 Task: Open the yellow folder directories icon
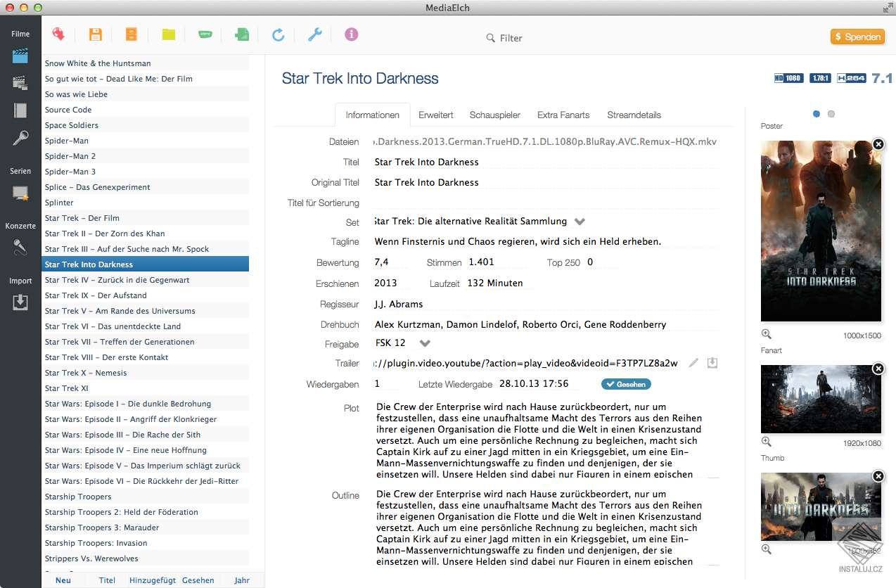169,34
